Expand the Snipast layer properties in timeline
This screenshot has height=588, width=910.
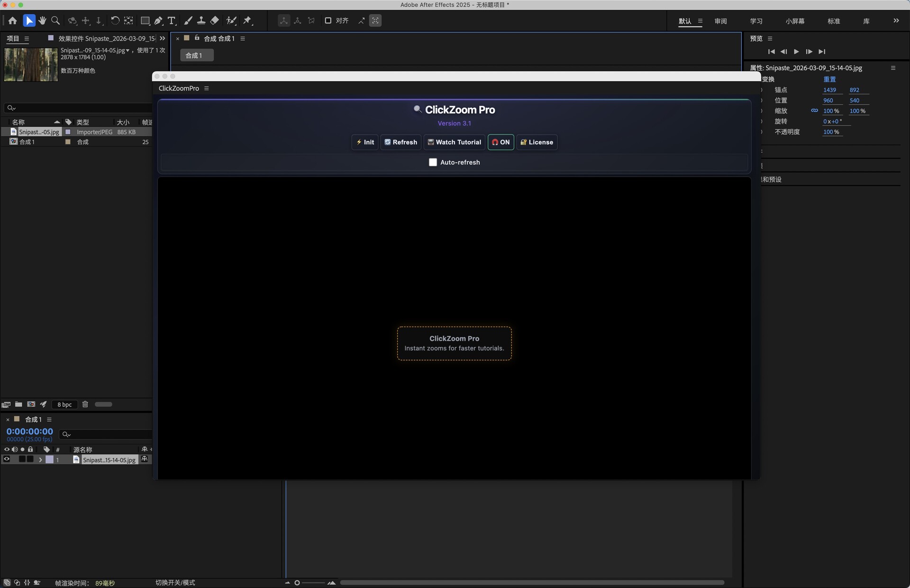(40, 460)
